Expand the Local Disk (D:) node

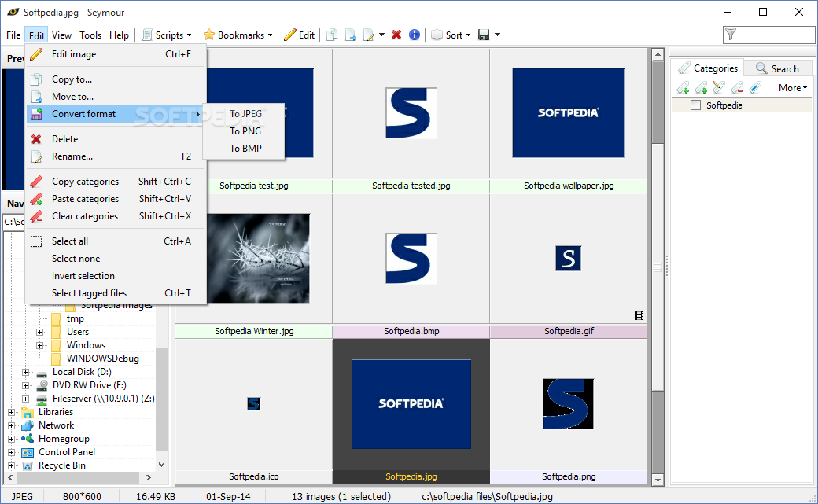[25, 372]
